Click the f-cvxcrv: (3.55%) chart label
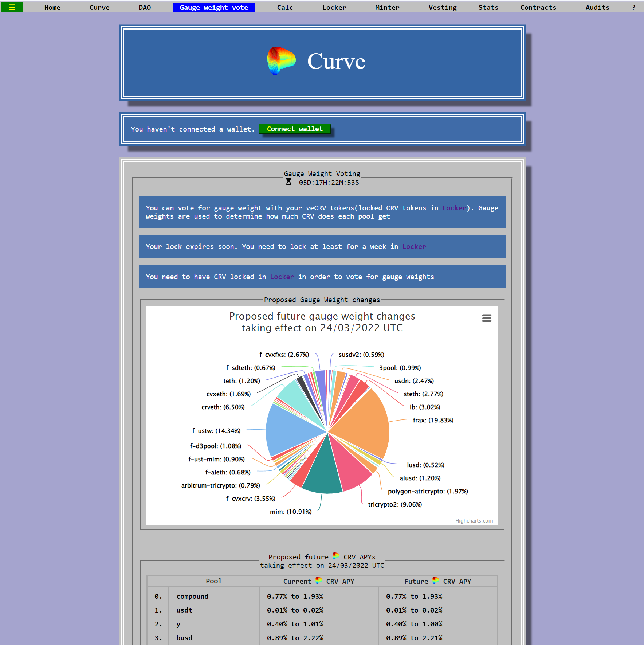This screenshot has width=644, height=645. (251, 499)
